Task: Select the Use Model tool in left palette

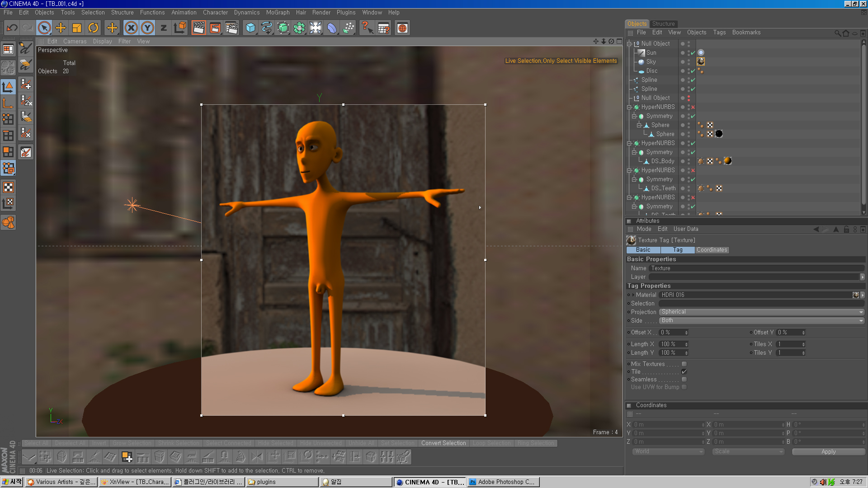Action: pos(8,87)
